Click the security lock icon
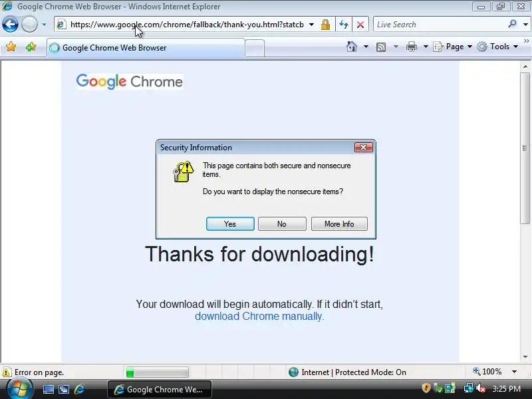532x399 pixels. click(x=325, y=25)
